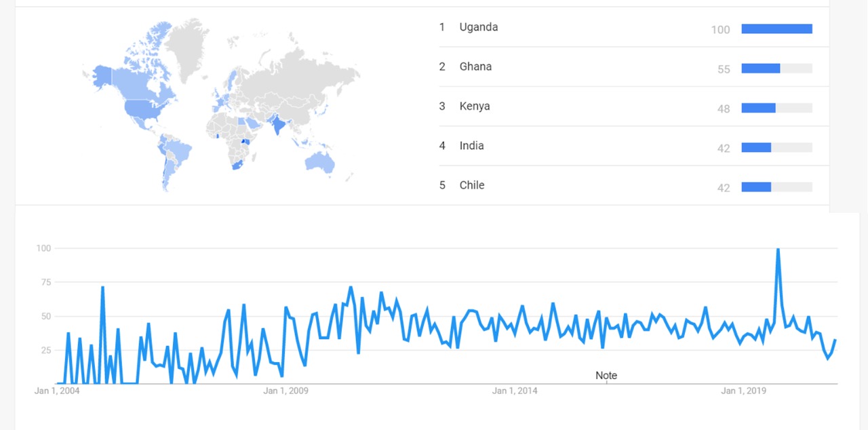Click the 100 peak on the line chart
The height and width of the screenshot is (430, 868).
[x=778, y=250]
